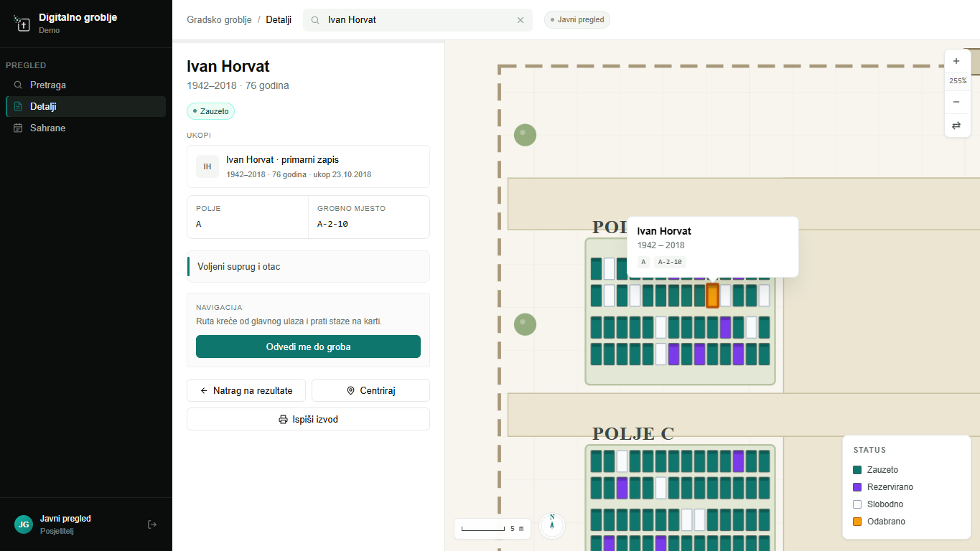Click the Zauzeto green legend swatch
The height and width of the screenshot is (551, 980).
[857, 470]
